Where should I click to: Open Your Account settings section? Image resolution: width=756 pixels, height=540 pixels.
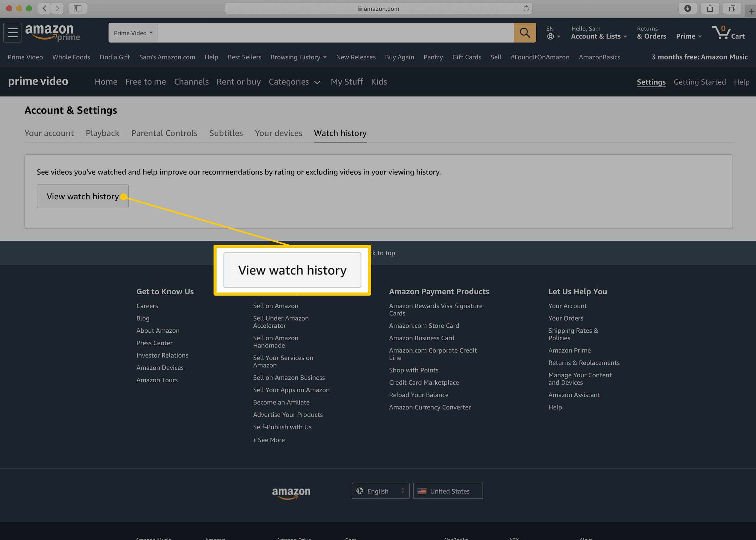pos(49,133)
